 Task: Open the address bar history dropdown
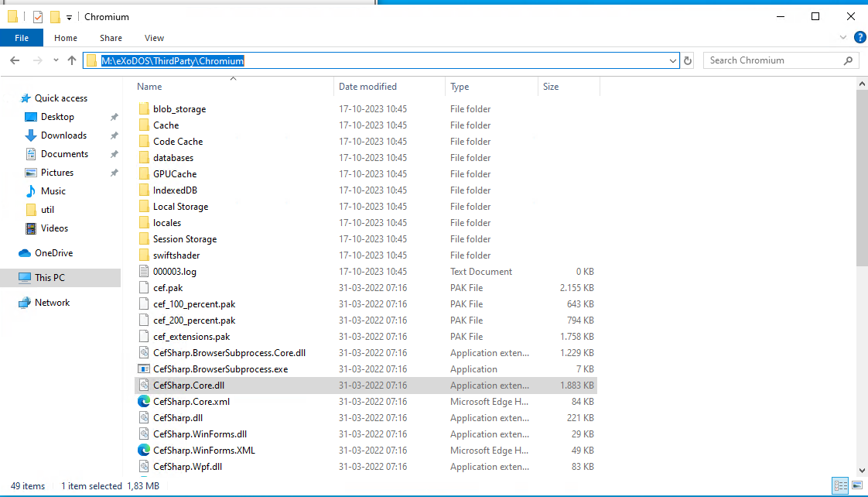672,60
